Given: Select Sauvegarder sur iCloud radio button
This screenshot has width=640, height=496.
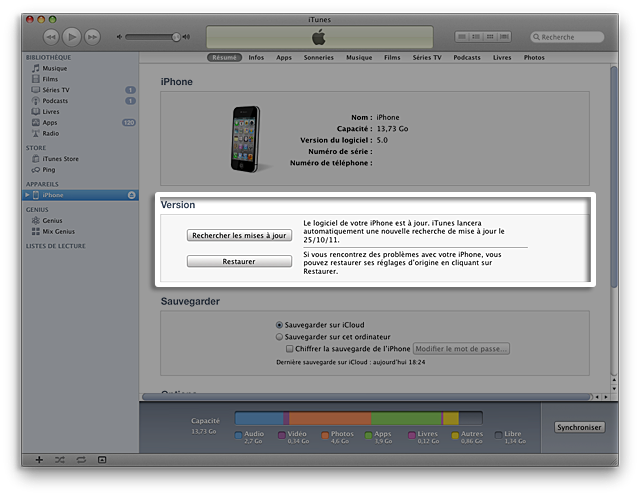Looking at the screenshot, I should pos(279,325).
